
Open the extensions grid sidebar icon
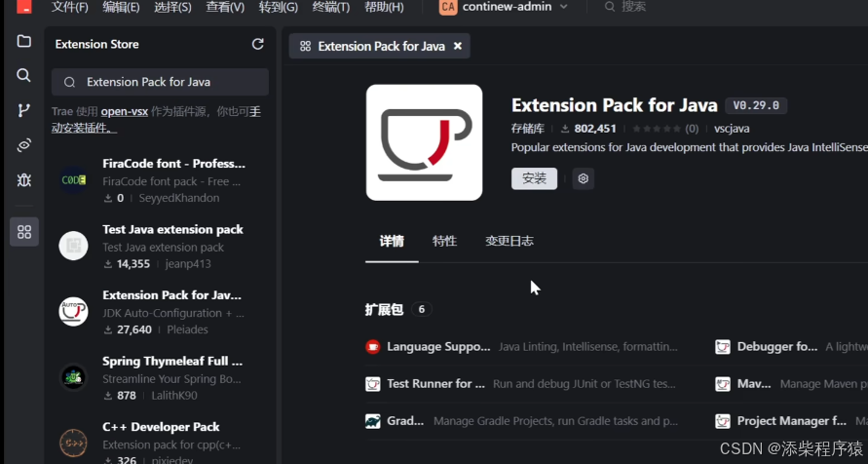[23, 231]
